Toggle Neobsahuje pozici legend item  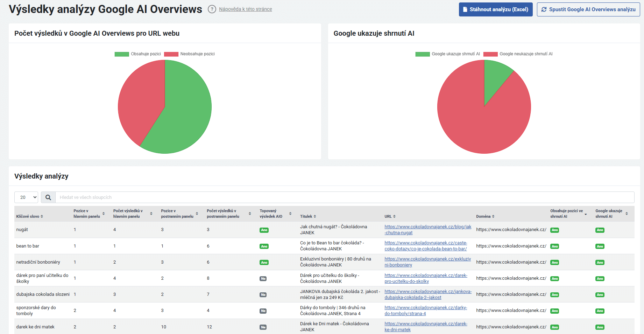click(x=189, y=54)
